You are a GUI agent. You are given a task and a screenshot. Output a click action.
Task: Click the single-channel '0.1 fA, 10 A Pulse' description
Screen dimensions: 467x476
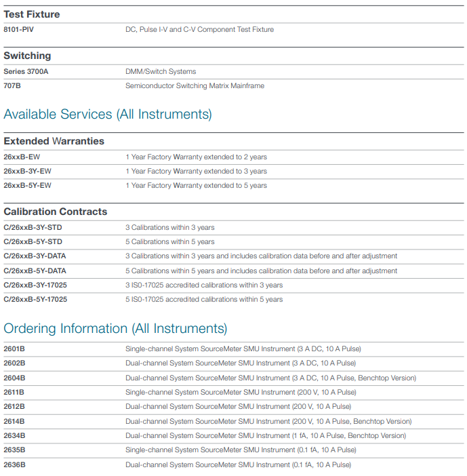tap(241, 450)
